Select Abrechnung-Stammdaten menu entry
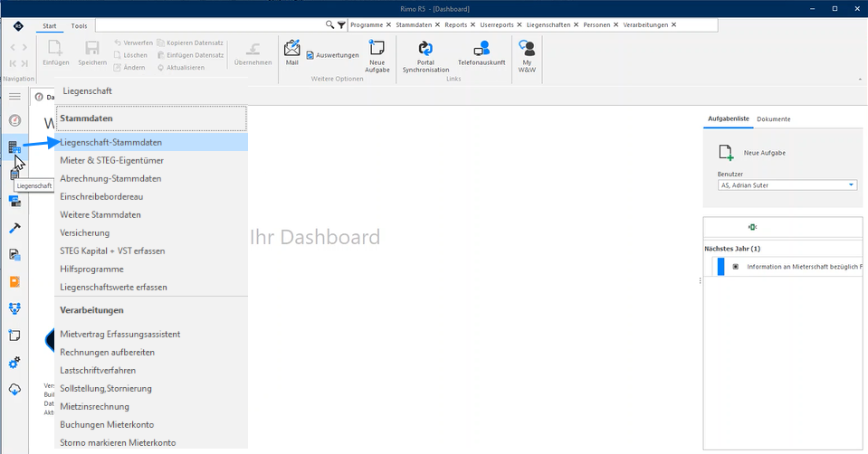The image size is (868, 454). [x=151, y=178]
